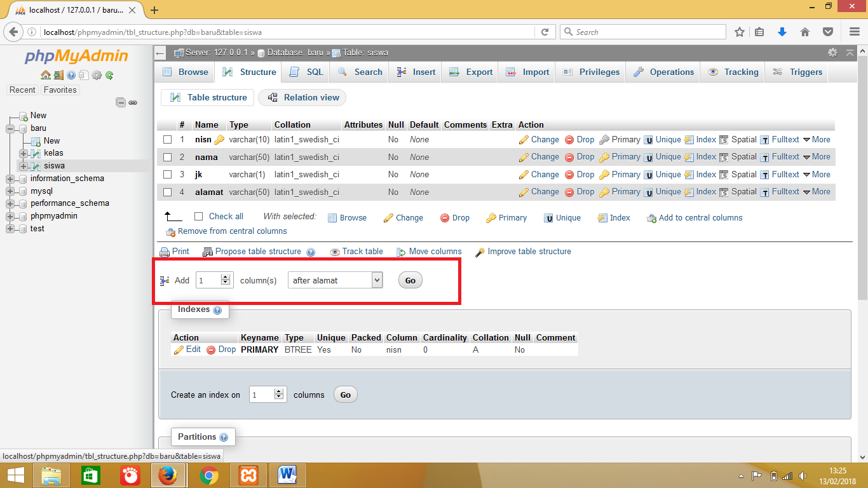Click the Print icon below the table
Viewport: 868px width, 488px height.
click(166, 251)
